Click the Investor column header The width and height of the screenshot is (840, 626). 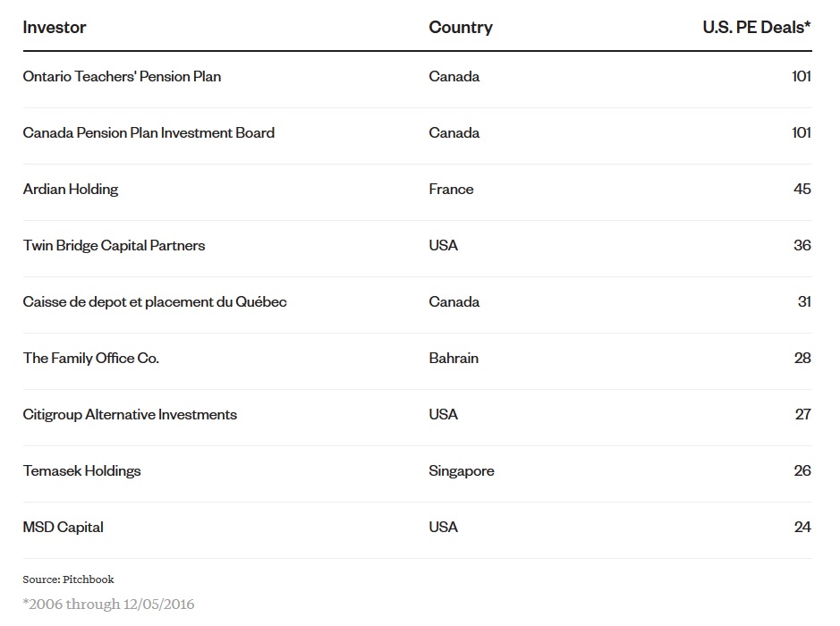pos(55,27)
